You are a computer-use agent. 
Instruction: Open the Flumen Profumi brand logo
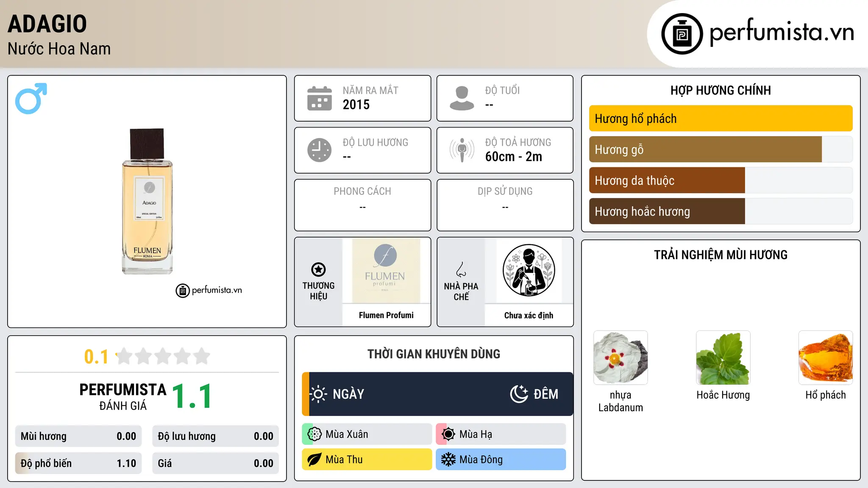385,270
